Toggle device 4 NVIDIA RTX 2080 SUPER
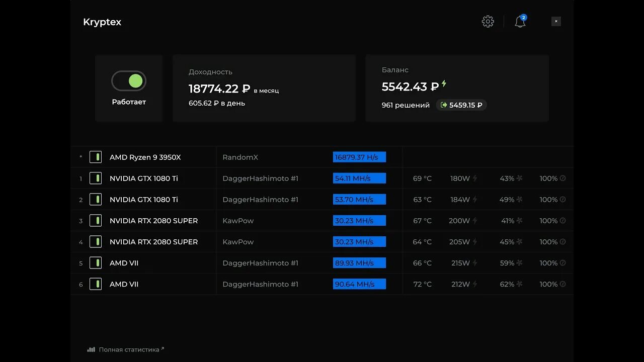Viewport: 644px width, 362px height. [96, 242]
